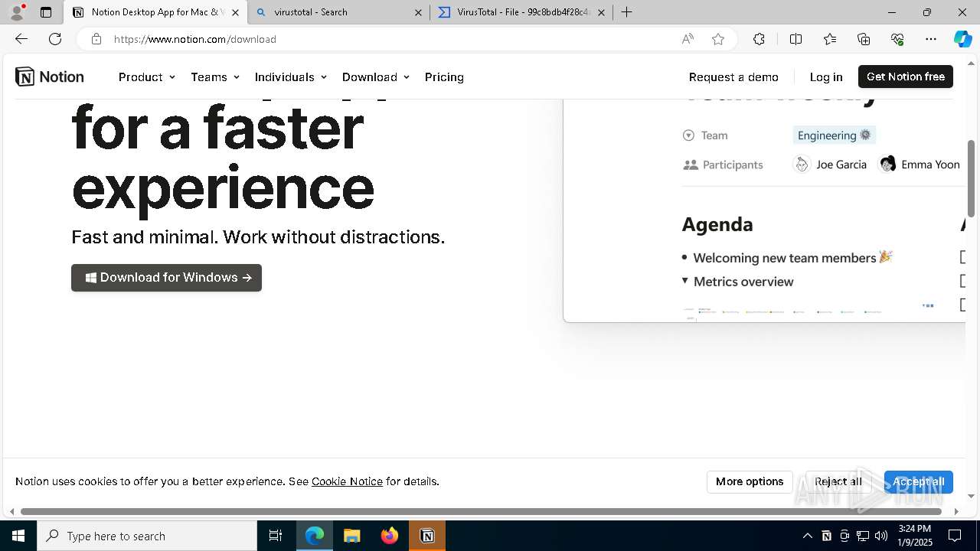The width and height of the screenshot is (980, 551).
Task: Click Request a demo link
Action: click(x=733, y=77)
